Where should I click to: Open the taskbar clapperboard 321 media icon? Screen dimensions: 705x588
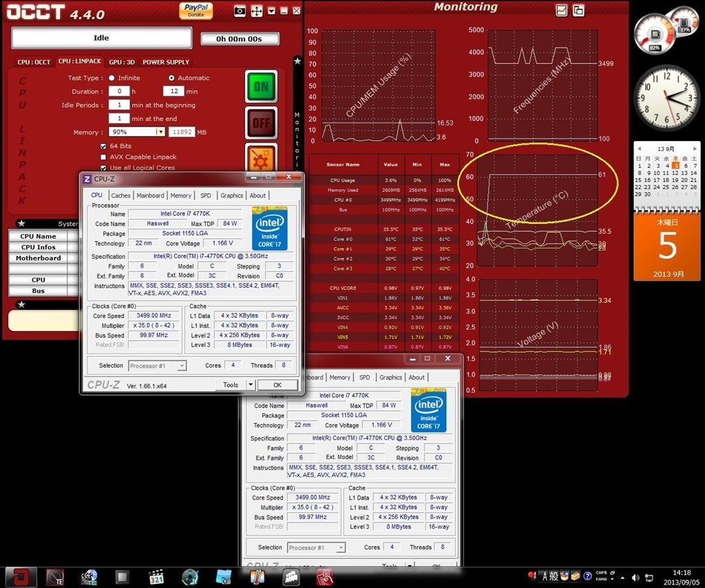(156, 577)
